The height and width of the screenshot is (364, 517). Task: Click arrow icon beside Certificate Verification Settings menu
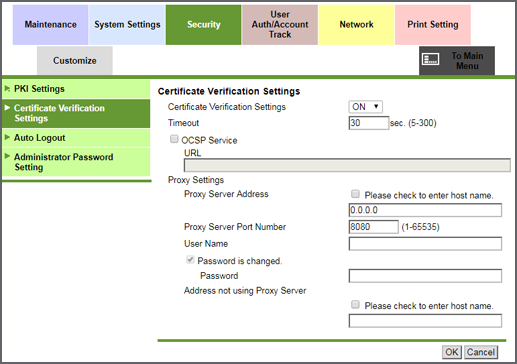[x=7, y=108]
